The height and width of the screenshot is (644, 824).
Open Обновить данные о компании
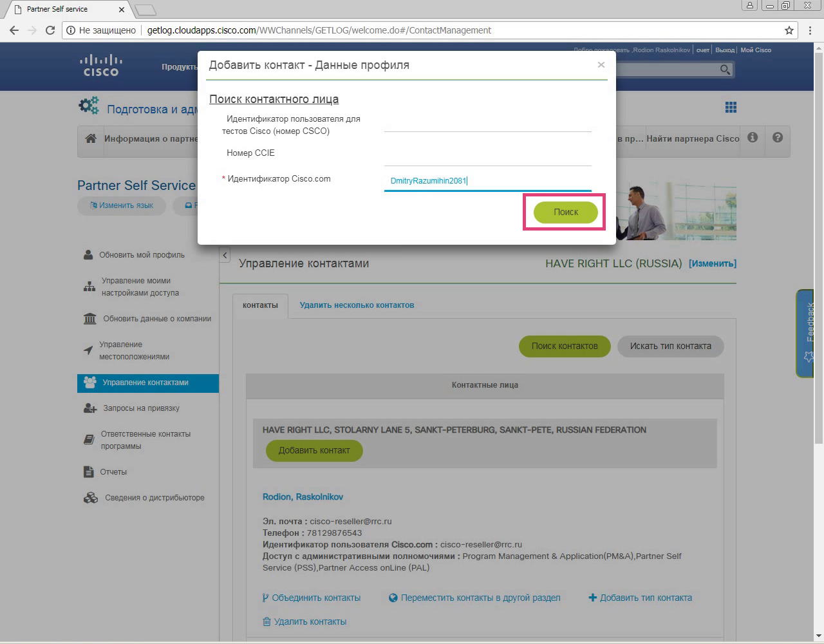coord(157,319)
